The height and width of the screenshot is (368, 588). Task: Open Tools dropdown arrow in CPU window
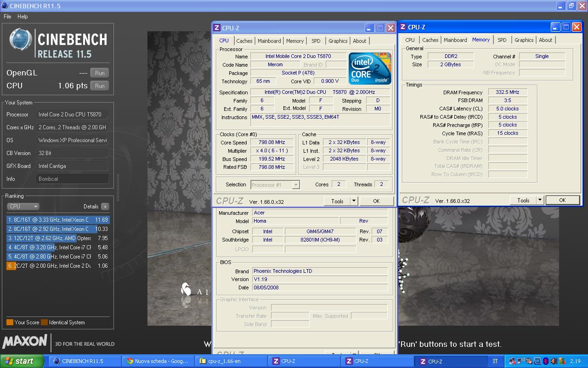354,201
